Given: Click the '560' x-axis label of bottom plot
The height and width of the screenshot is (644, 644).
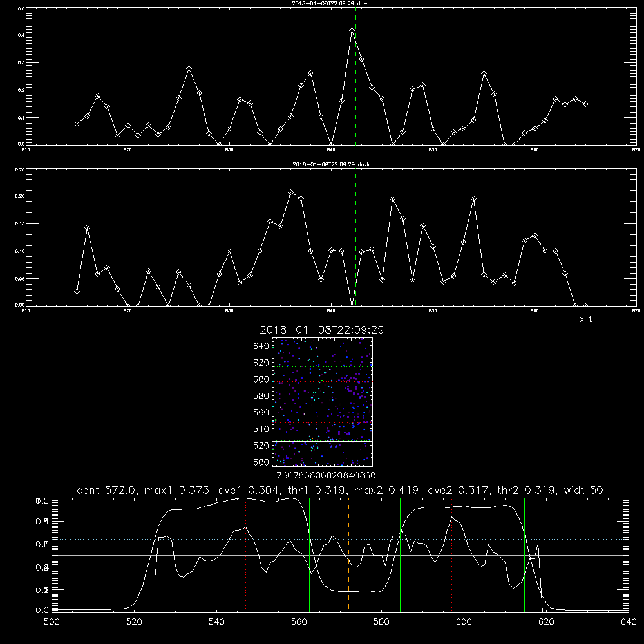Looking at the screenshot, I should 299,622.
